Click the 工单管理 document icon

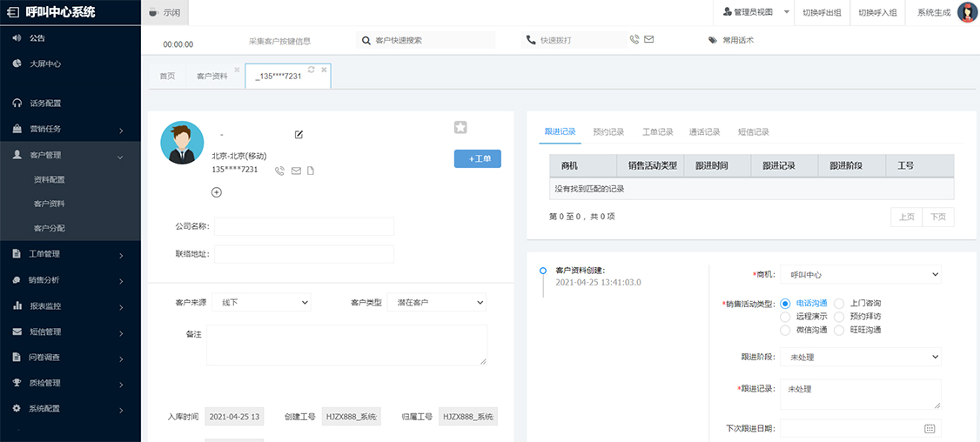pyautogui.click(x=17, y=254)
